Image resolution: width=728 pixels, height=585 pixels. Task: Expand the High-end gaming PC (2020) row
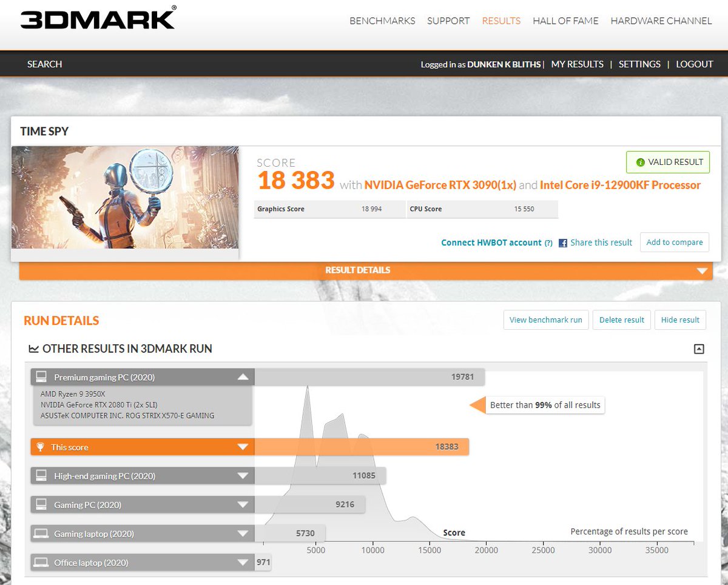[x=244, y=475]
